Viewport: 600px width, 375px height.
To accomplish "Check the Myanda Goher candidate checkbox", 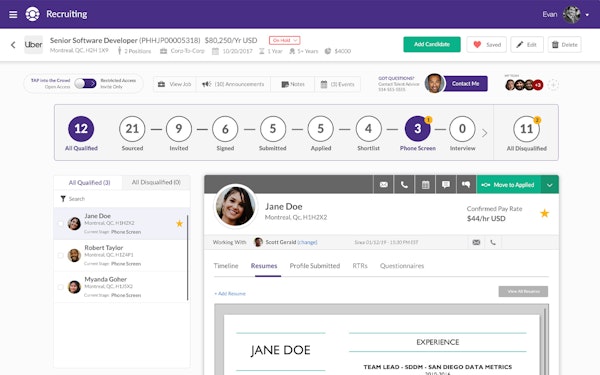I will click(60, 287).
